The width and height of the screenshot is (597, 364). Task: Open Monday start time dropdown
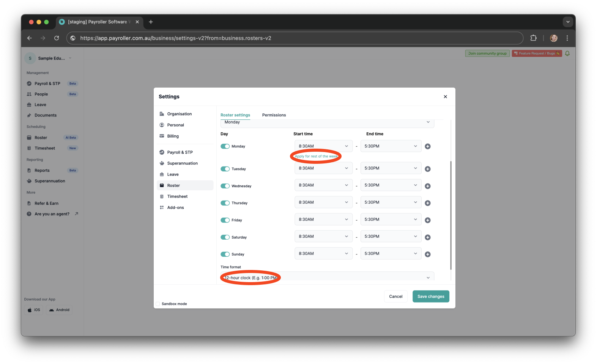(x=323, y=146)
